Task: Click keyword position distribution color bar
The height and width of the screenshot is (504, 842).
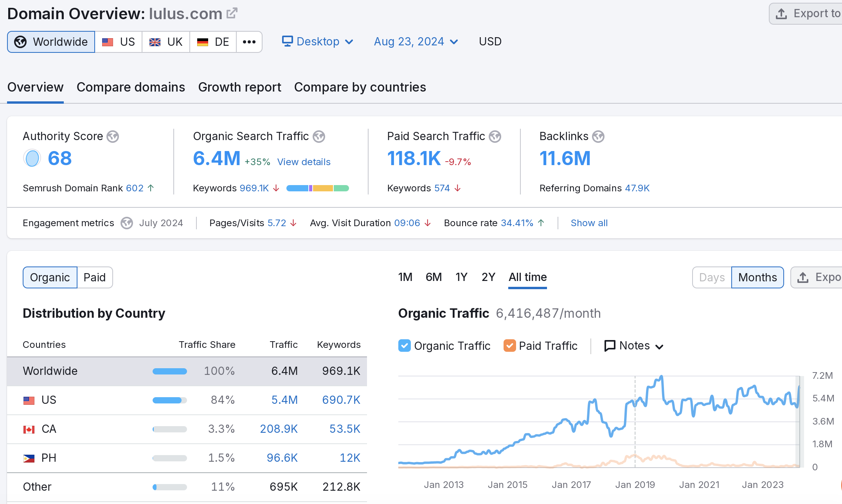Action: tap(317, 188)
